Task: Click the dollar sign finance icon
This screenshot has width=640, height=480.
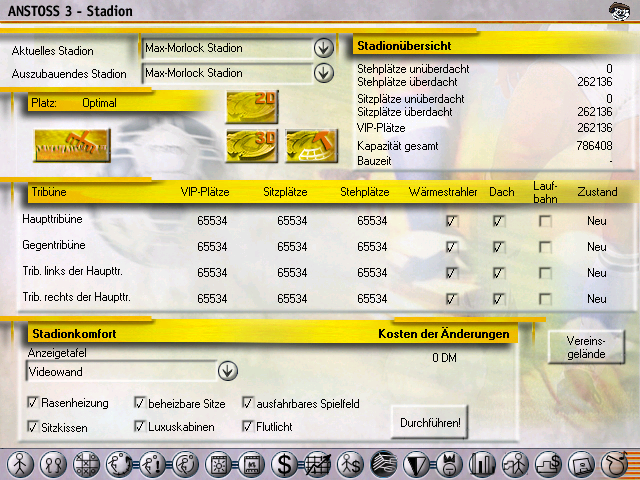Action: [x=286, y=464]
